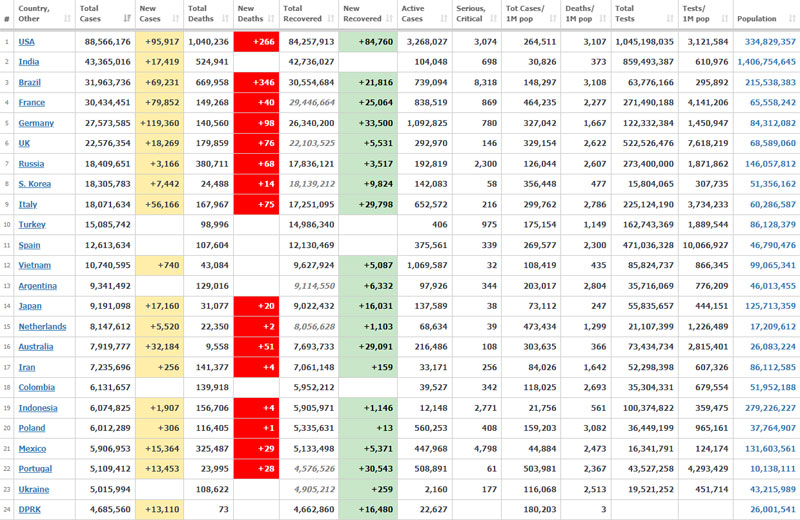Open the Spain country link
Screen dimensions: 800x520
click(x=29, y=245)
